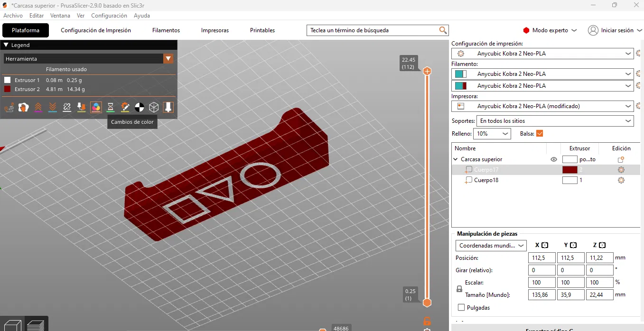Toggle the center of gravity icon
Screen dimensions: 644x331
click(x=140, y=107)
